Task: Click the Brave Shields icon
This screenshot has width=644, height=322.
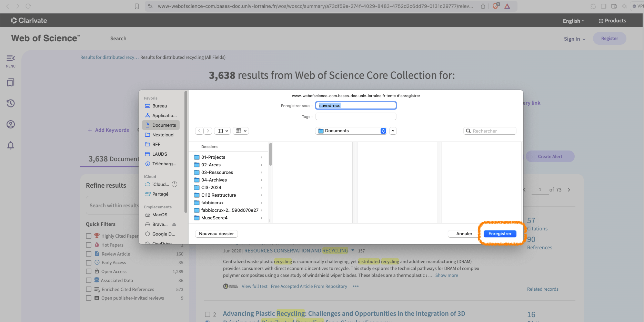Action: click(x=496, y=6)
